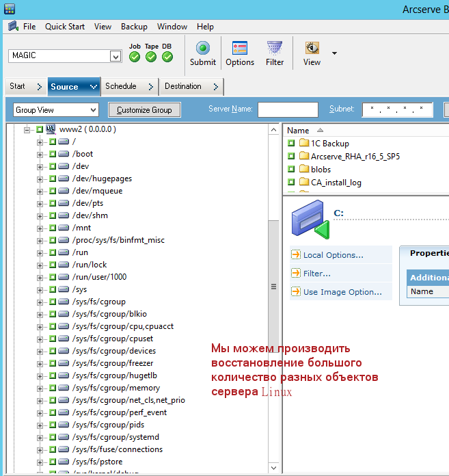Open the Filter... link
Viewport: 449px width, 476px height.
click(x=316, y=274)
